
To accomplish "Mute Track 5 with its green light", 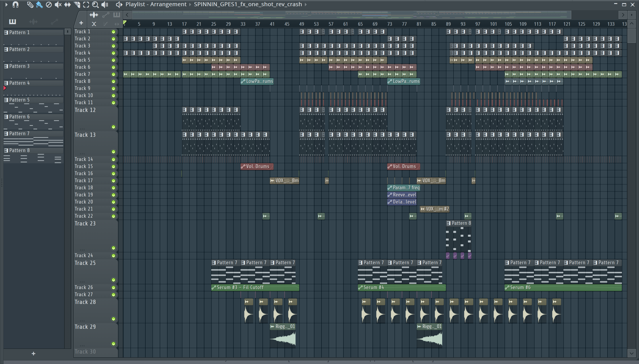I will coord(113,60).
